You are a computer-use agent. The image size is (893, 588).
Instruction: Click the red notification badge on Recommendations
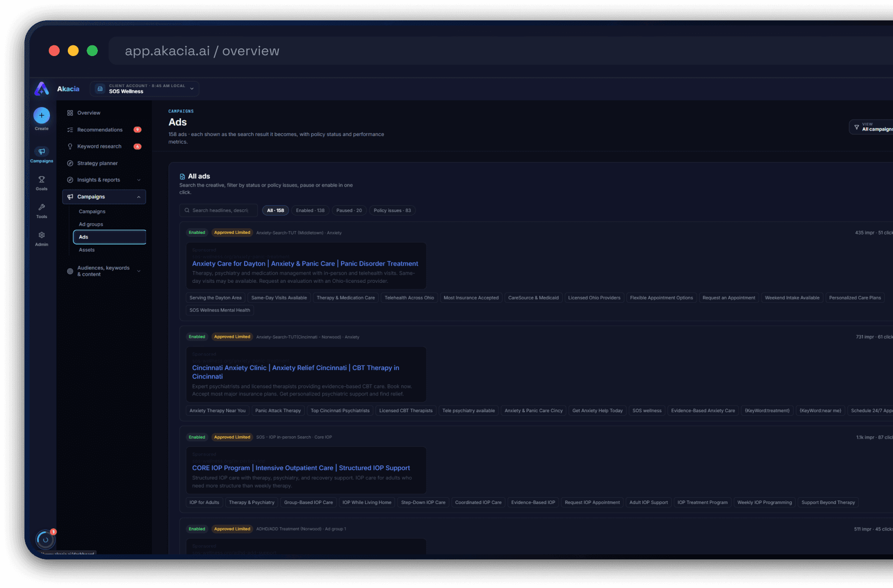coord(137,130)
